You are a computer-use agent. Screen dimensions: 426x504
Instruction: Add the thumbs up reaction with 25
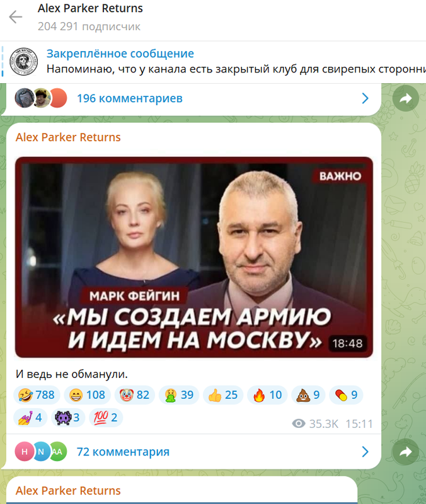(223, 395)
